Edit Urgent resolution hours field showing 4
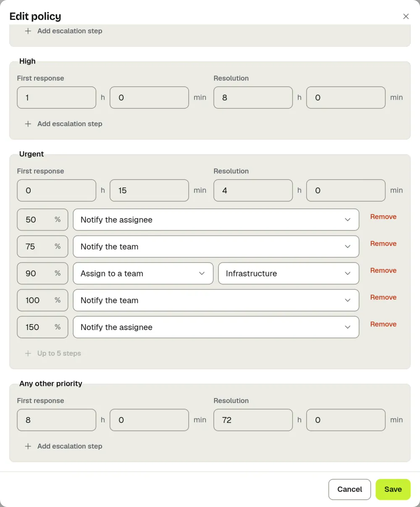The width and height of the screenshot is (420, 507). (x=253, y=190)
